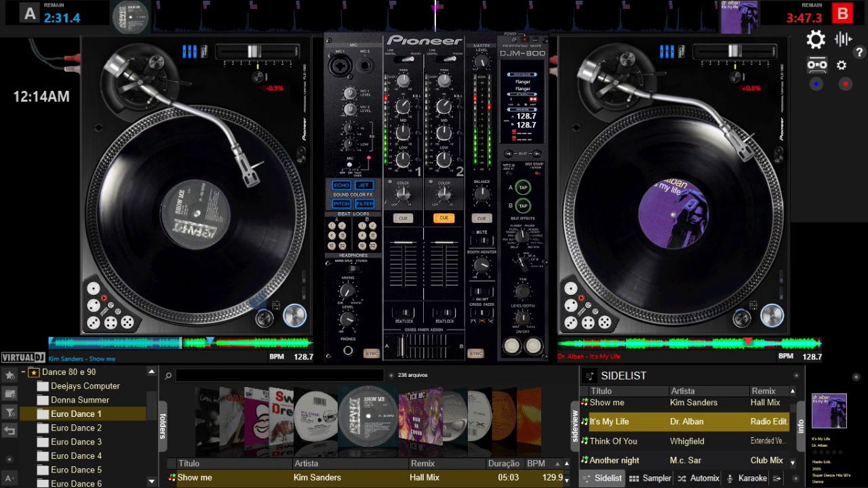Toggle channel 1 CUE button
Viewport: 868px width, 488px height.
[x=403, y=218]
